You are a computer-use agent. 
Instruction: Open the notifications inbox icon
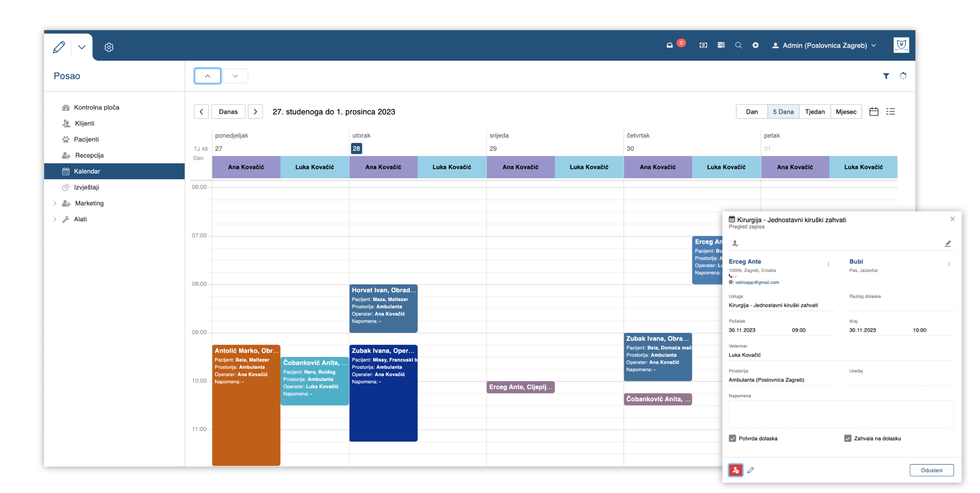click(669, 46)
